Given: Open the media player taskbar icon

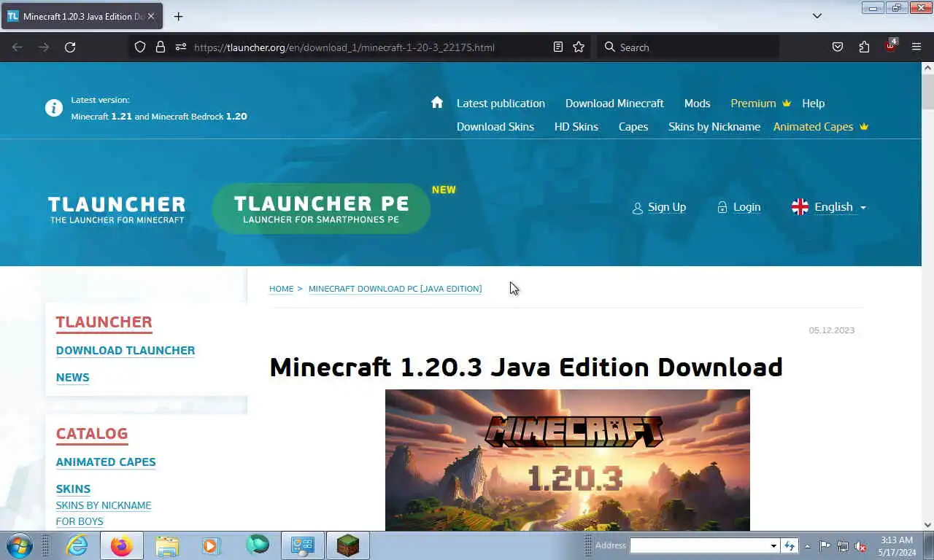Looking at the screenshot, I should 211,545.
